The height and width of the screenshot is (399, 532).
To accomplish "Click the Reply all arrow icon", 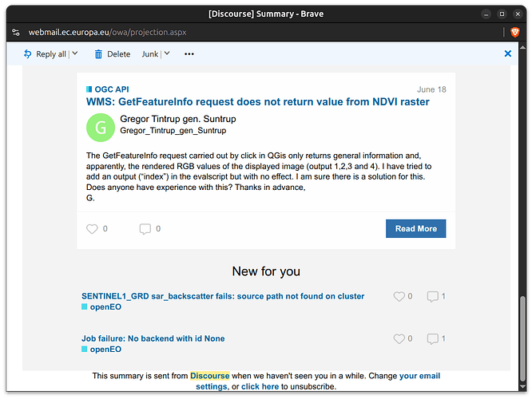I will (x=27, y=54).
